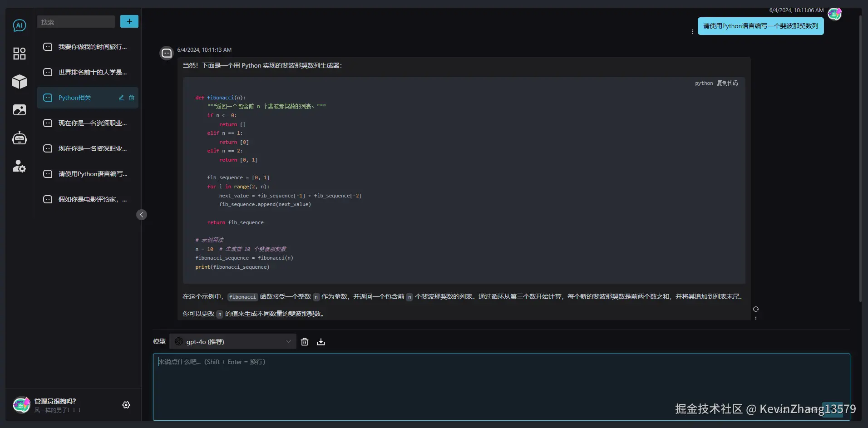Click the timestamp 6/4/2024, 10:11:13 AM
Viewport: 868px width, 428px height.
coord(204,50)
